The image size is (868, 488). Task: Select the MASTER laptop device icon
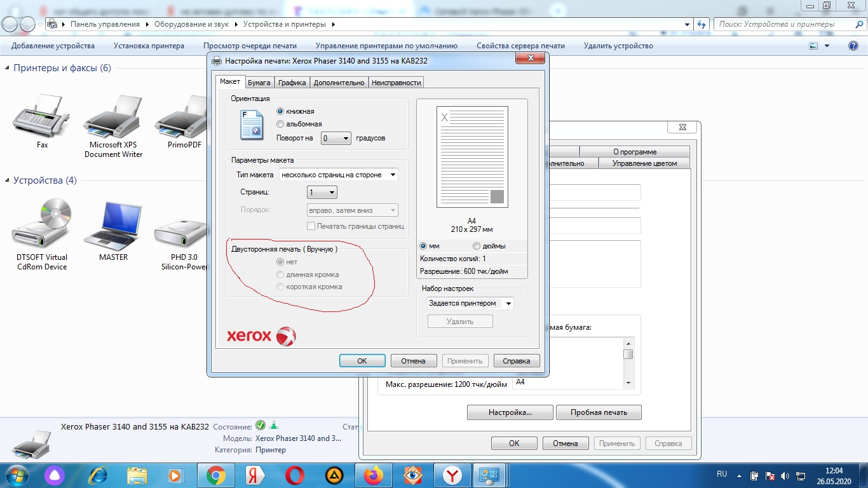[113, 229]
